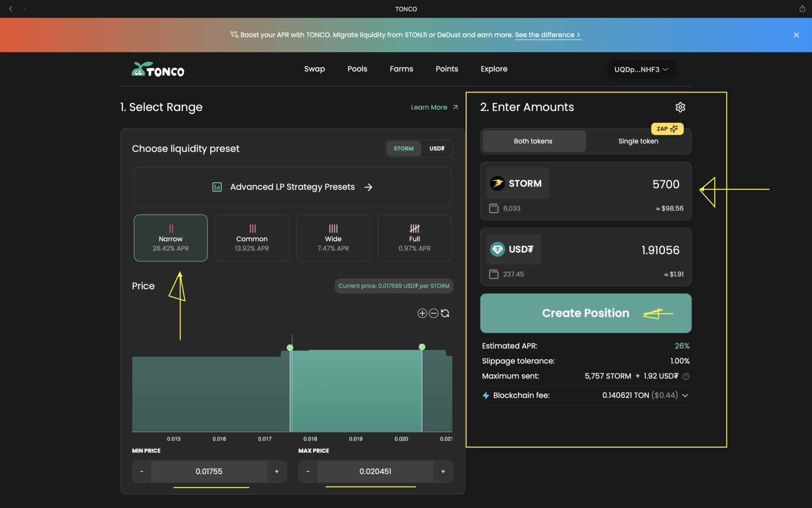
Task: Decrease the MAX PRICE value
Action: click(308, 471)
